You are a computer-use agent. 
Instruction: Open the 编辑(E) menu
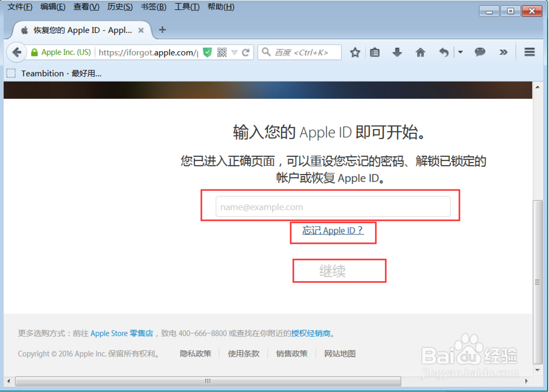tap(53, 7)
